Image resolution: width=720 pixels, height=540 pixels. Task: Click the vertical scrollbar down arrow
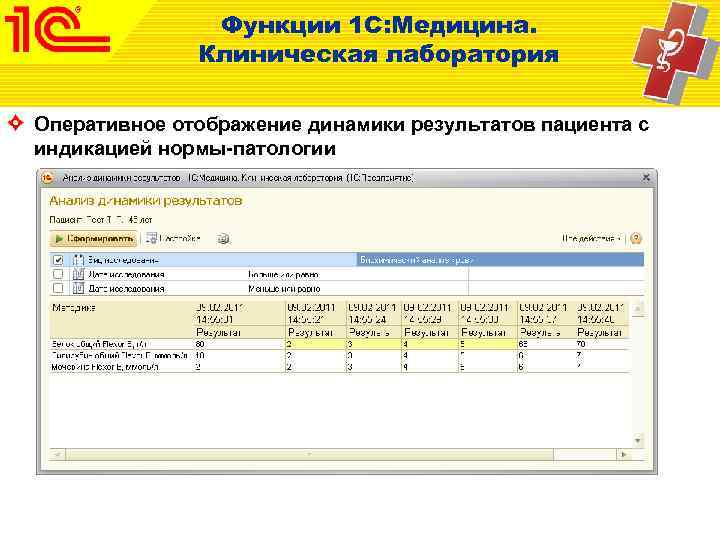(x=638, y=441)
